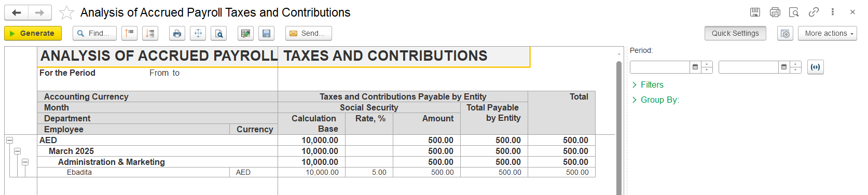Viewport: 868px width, 195px height.
Task: Save report with floppy disk icon
Action: pos(266,33)
